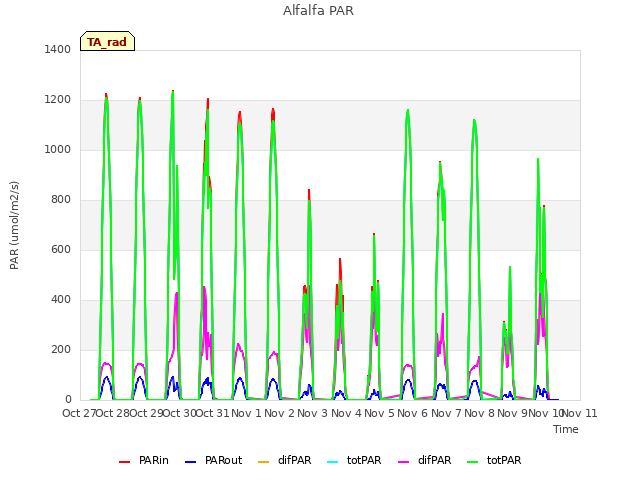Toggle the difPAR label beside magenta swatch
640x480 pixels.
pos(434,460)
